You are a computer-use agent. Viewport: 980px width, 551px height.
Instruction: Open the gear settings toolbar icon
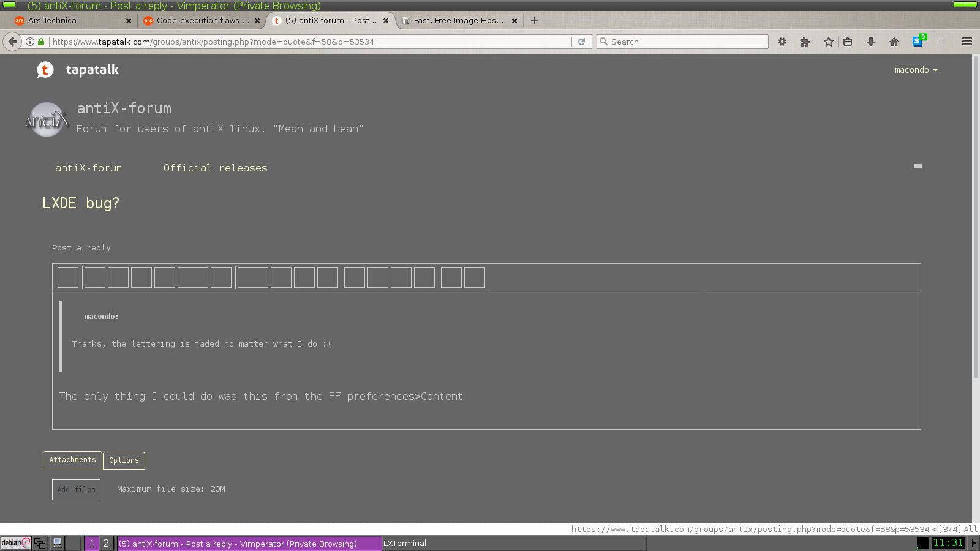coord(782,42)
